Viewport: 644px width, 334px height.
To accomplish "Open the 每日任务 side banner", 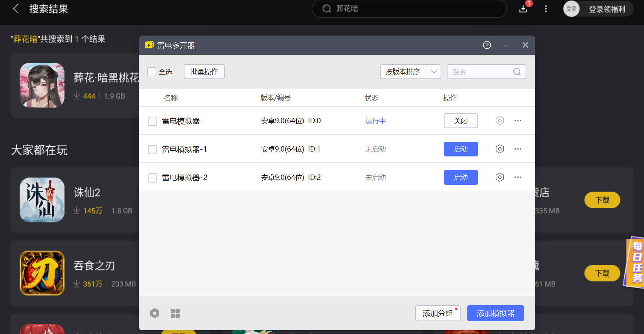I will tap(635, 263).
